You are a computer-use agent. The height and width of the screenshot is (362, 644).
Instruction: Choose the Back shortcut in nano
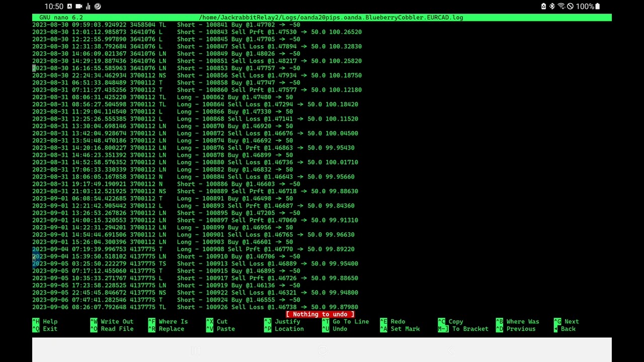point(565,329)
